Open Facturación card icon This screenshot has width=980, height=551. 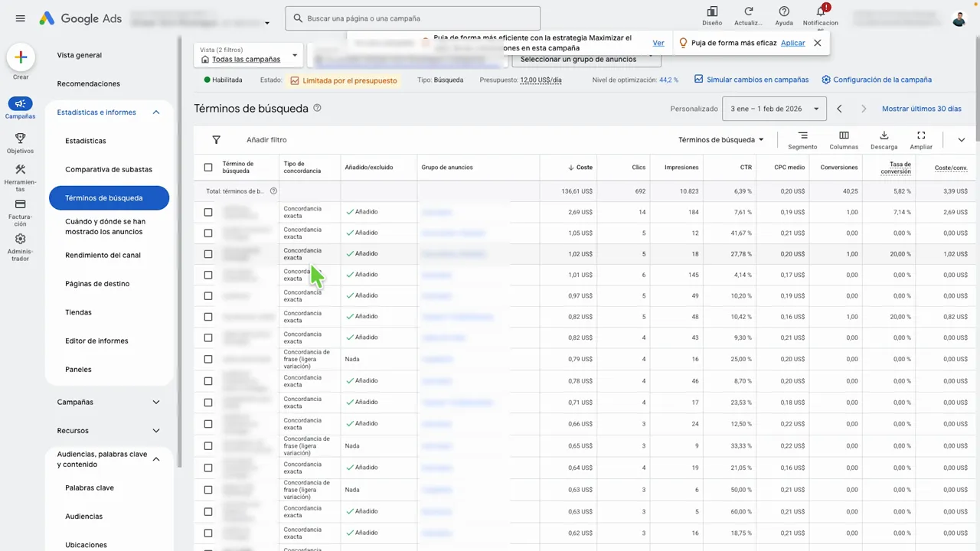(21, 212)
